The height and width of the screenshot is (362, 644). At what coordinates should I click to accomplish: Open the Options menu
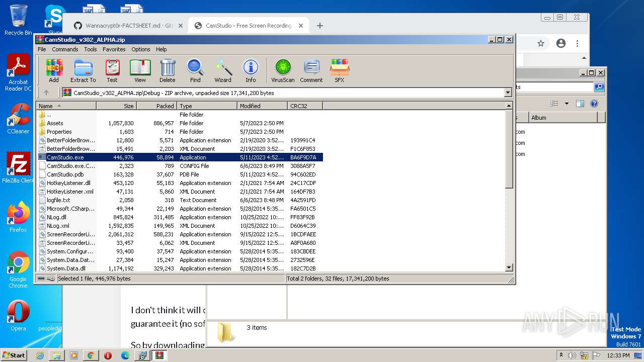click(x=141, y=49)
